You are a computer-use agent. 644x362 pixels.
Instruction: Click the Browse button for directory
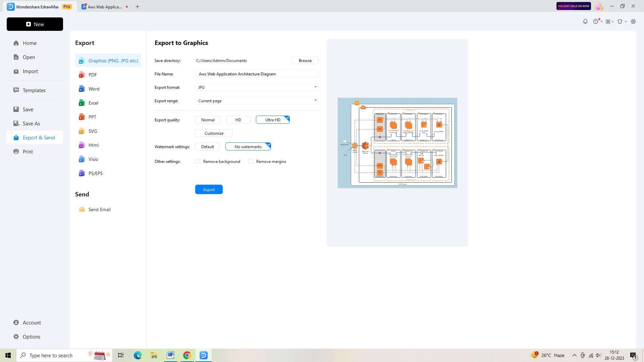tap(305, 61)
